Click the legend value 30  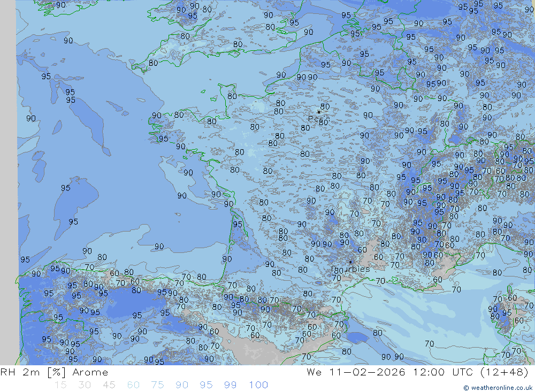(85, 385)
